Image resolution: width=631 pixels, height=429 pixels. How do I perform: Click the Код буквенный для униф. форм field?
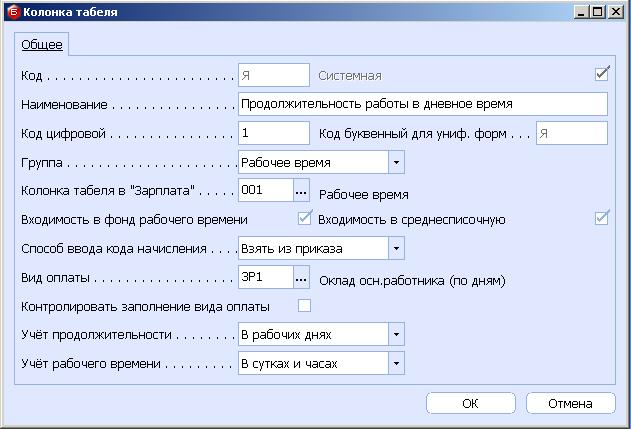tap(571, 133)
